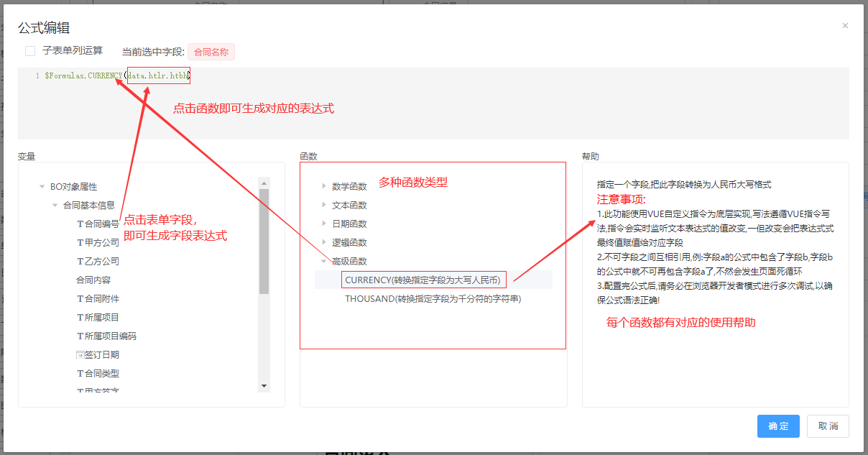Insert the CURRENCY function

(423, 280)
